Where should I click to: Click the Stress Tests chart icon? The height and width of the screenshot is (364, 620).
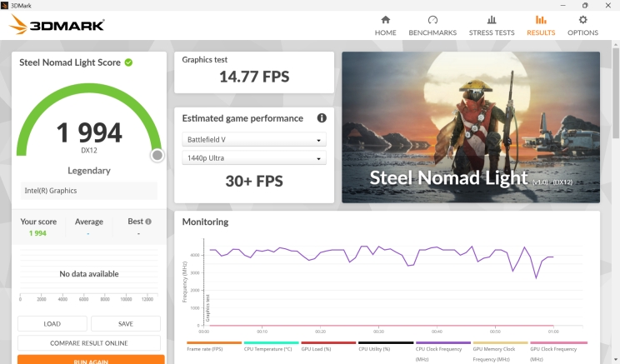pyautogui.click(x=492, y=20)
